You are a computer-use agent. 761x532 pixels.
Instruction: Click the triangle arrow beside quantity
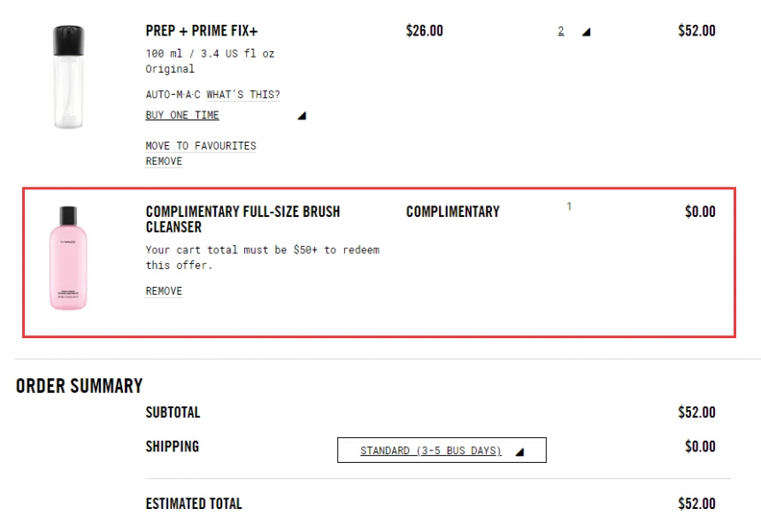pos(586,32)
